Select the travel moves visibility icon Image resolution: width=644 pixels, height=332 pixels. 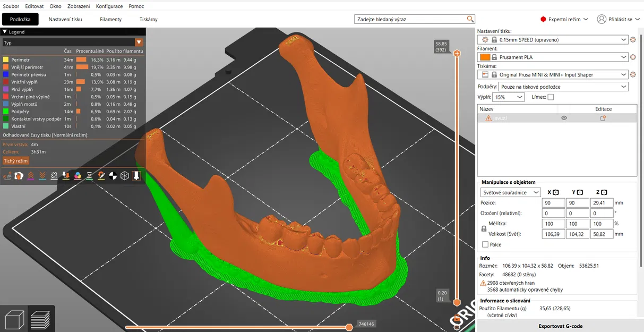pos(7,175)
